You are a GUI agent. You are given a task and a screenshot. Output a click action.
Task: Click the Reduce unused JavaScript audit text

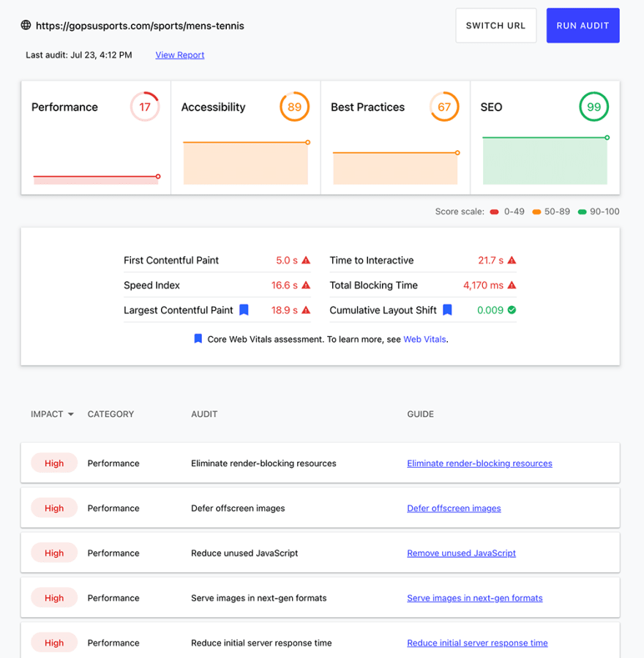[244, 553]
